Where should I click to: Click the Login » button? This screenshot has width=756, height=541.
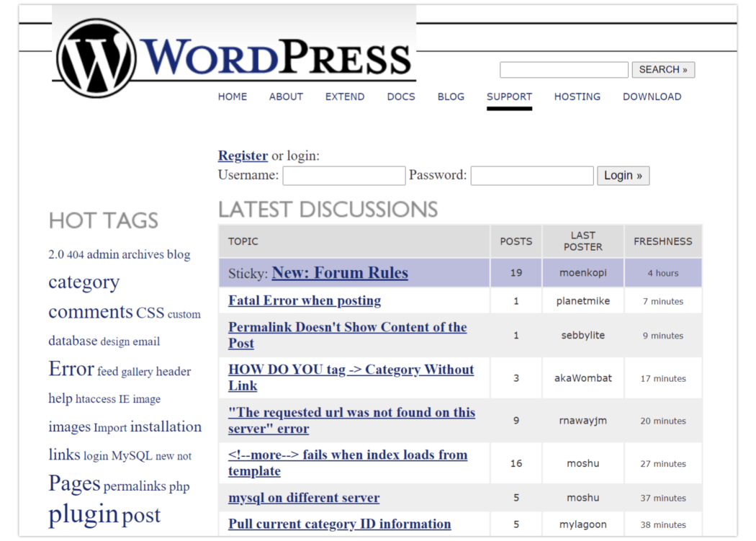[x=623, y=176]
